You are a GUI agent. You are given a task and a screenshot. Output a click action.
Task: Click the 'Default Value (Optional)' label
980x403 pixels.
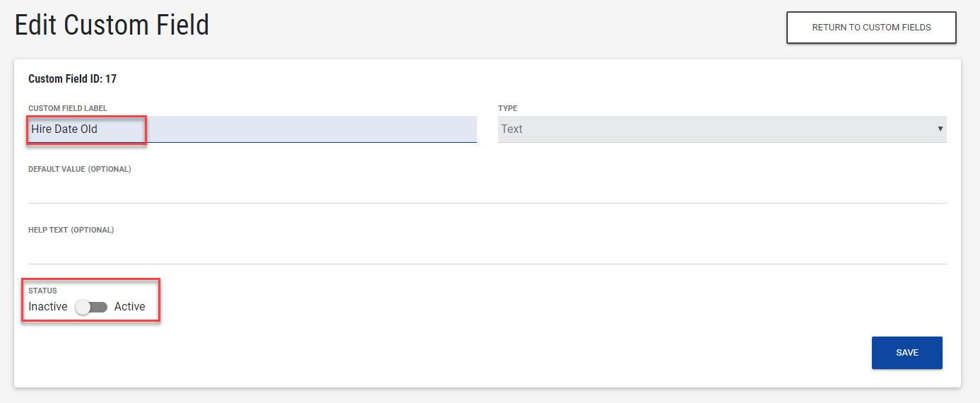pos(79,169)
